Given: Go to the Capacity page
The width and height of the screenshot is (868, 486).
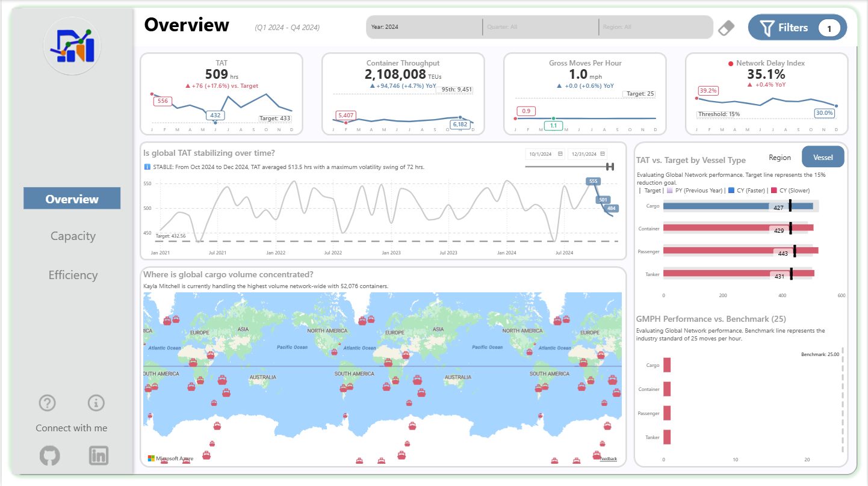Looking at the screenshot, I should (x=73, y=236).
